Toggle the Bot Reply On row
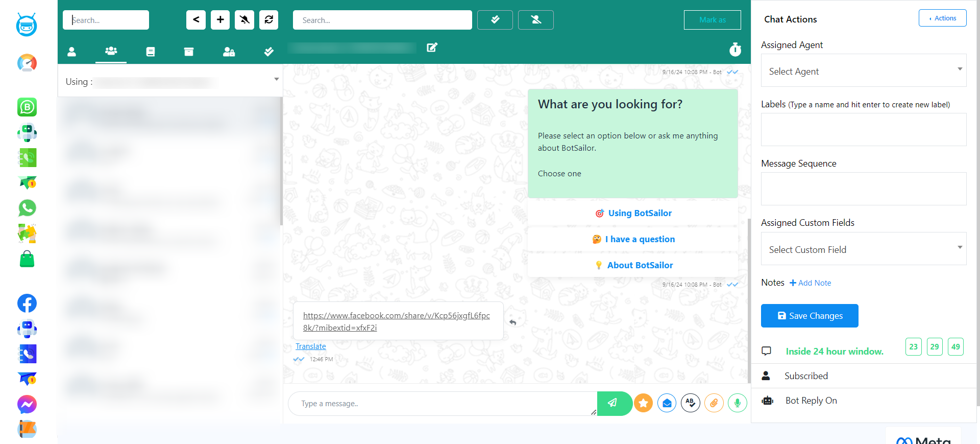The image size is (980, 444). coord(864,401)
